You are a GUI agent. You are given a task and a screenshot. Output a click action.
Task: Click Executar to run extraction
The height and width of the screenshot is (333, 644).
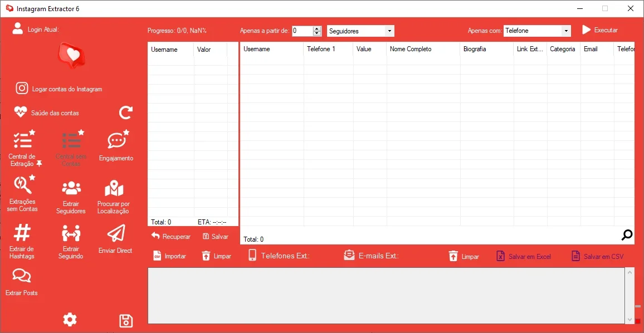coord(599,30)
